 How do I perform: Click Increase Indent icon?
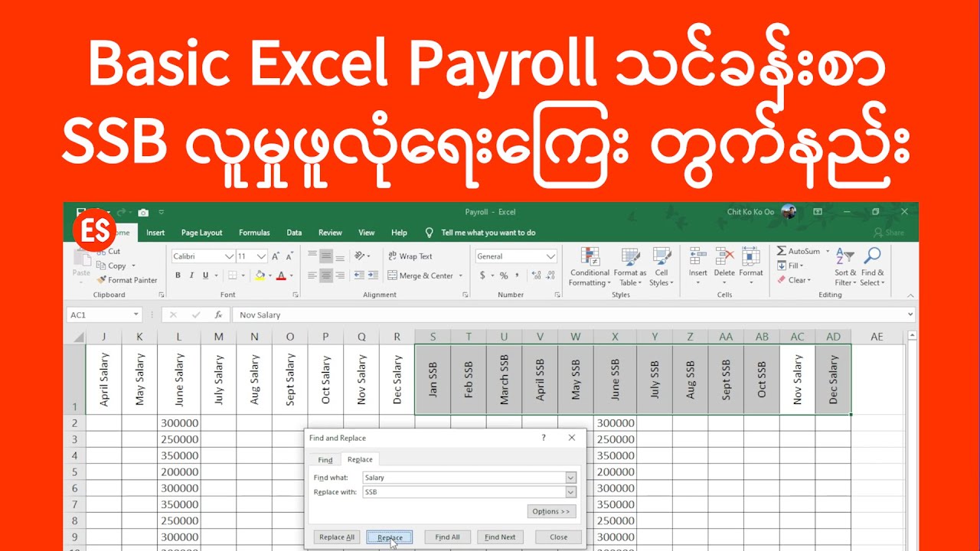(x=371, y=275)
